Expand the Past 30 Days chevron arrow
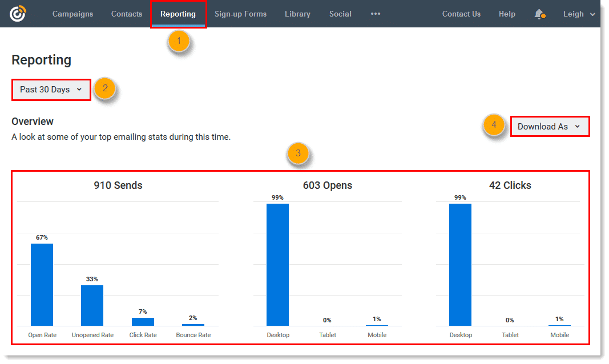The image size is (609, 364). (x=79, y=90)
